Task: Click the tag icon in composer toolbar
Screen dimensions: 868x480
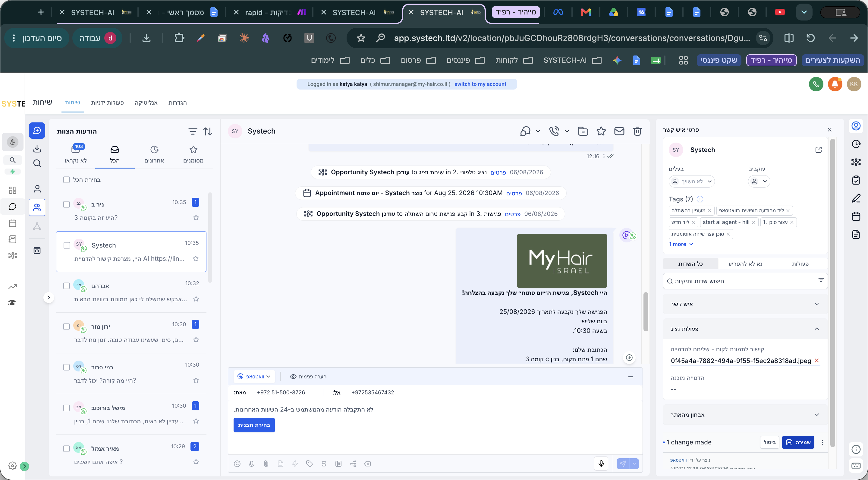Action: [309, 464]
